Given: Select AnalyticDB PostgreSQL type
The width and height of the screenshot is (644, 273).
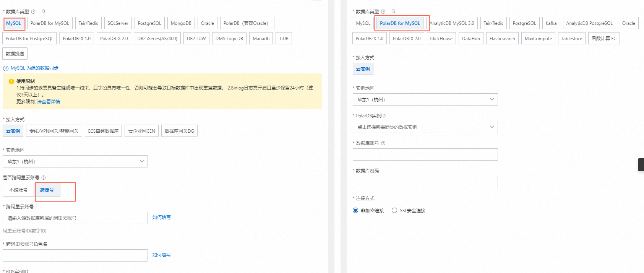Looking at the screenshot, I should 589,23.
